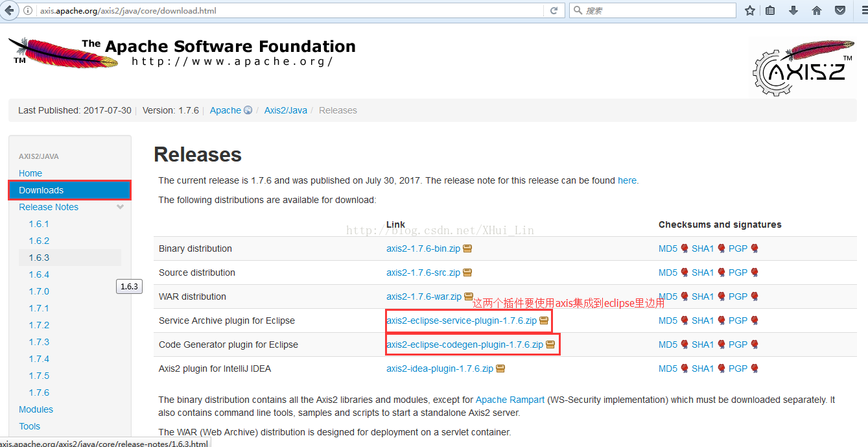
Task: Open MD5 checksum for WAR distribution
Action: coord(668,296)
